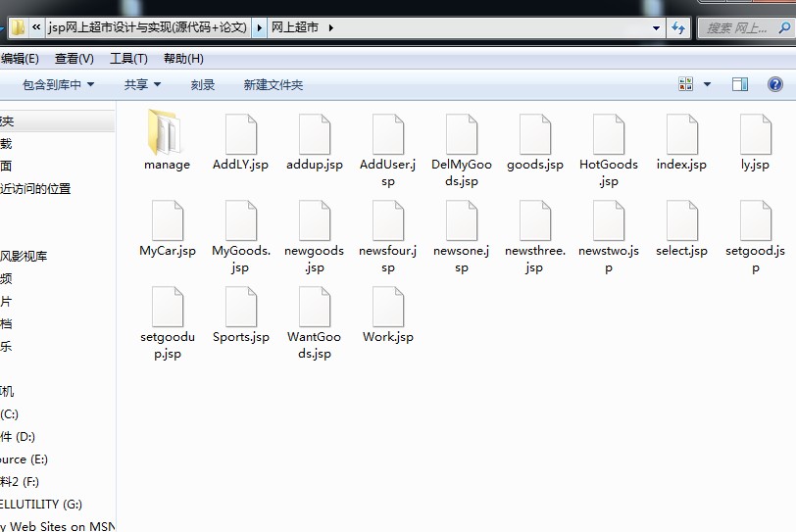Select the newsfour.jsp file icon
796x532 pixels.
[388, 220]
